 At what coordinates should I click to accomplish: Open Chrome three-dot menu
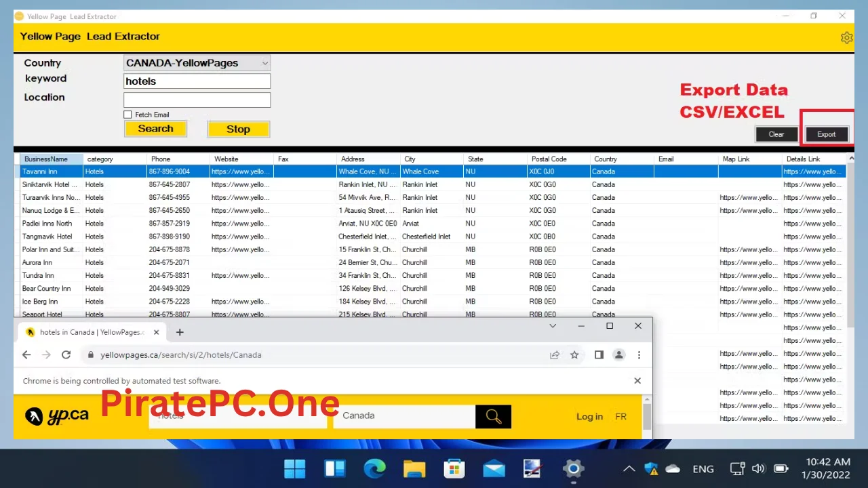tap(639, 354)
